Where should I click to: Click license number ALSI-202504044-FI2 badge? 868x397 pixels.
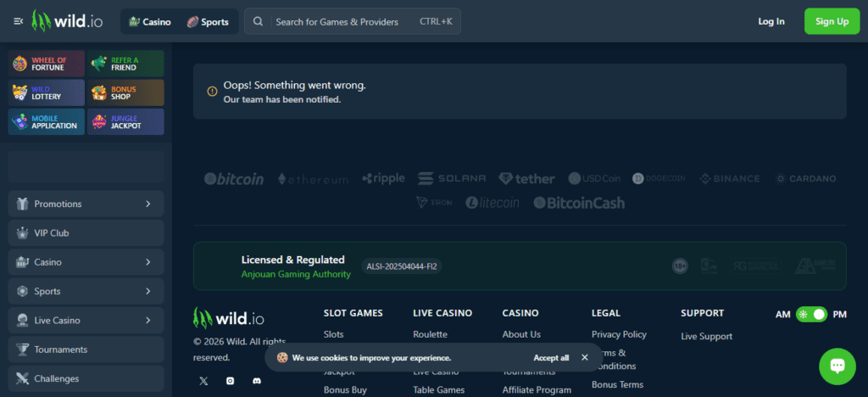[401, 266]
